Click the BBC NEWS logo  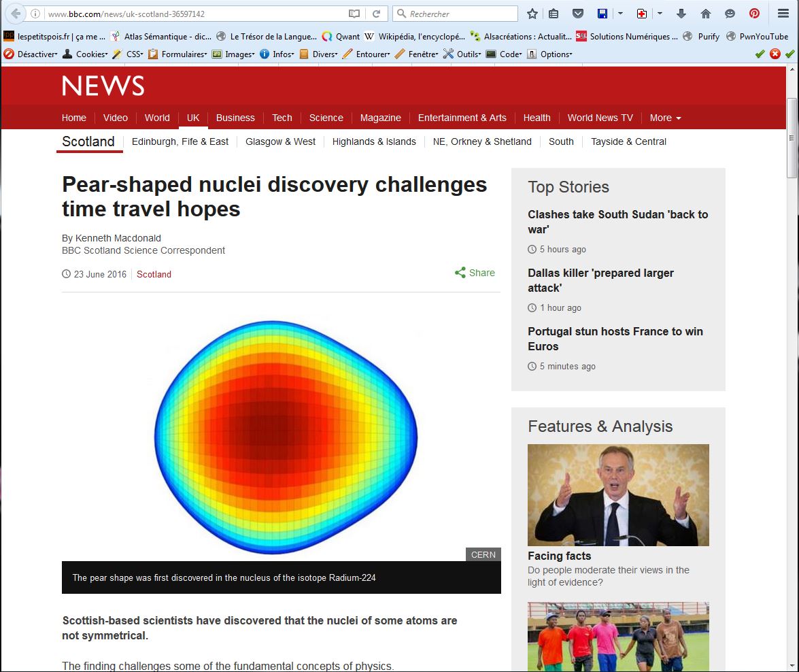point(103,86)
